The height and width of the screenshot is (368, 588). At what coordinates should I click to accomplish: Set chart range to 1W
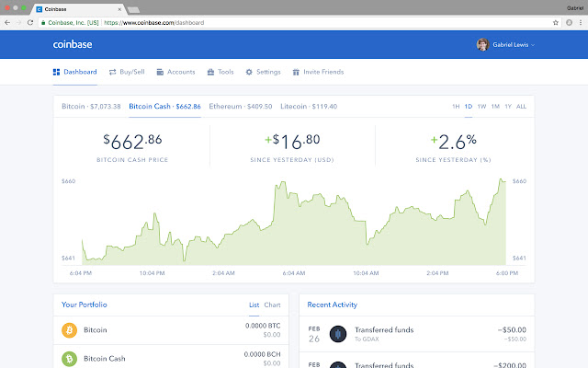pyautogui.click(x=481, y=107)
